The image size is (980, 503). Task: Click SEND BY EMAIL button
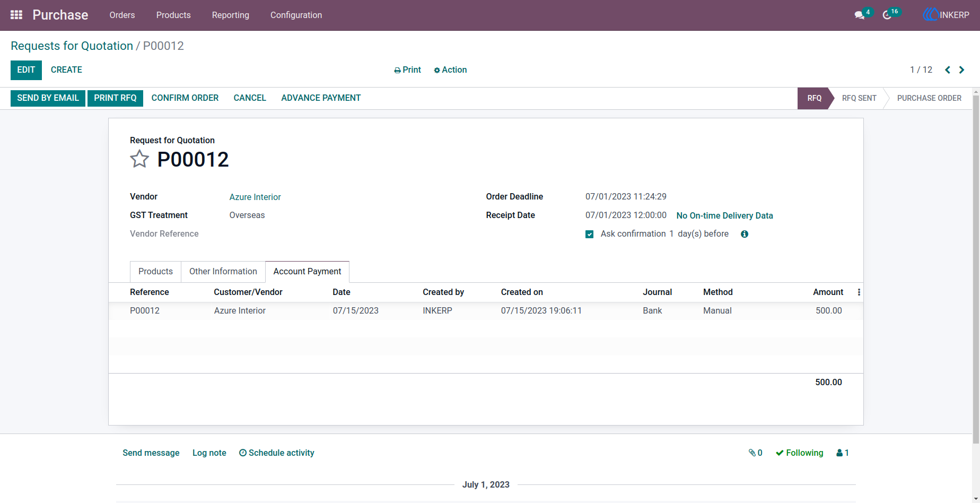[x=48, y=98]
